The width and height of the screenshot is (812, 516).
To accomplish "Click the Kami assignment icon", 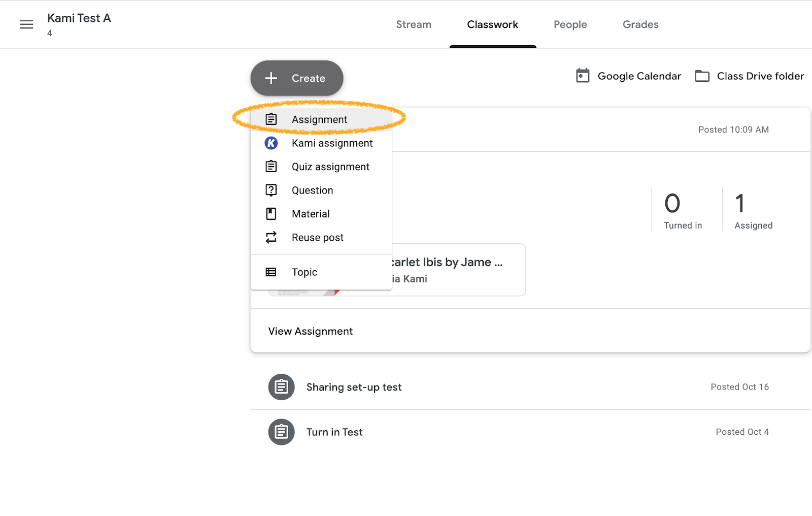I will [x=271, y=143].
